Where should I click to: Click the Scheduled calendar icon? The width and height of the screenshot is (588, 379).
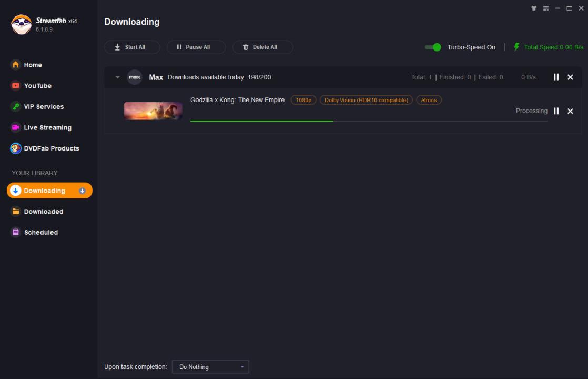[x=15, y=232]
